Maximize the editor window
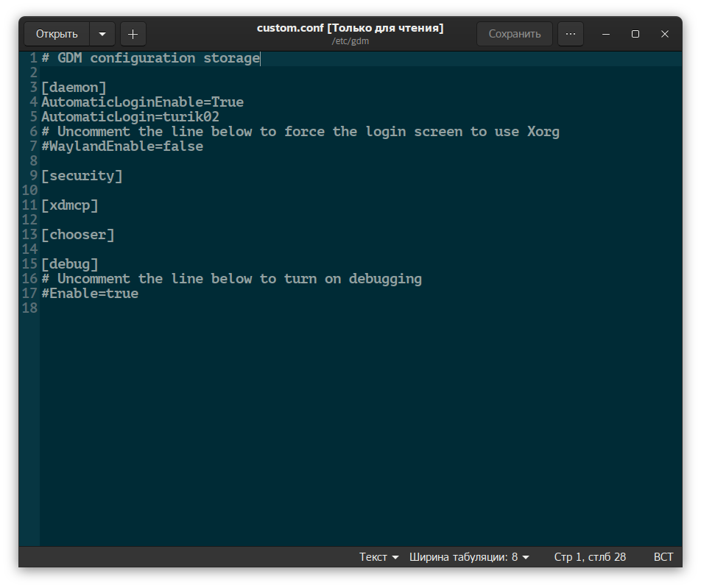Screen dimensions: 701x588 coord(635,34)
